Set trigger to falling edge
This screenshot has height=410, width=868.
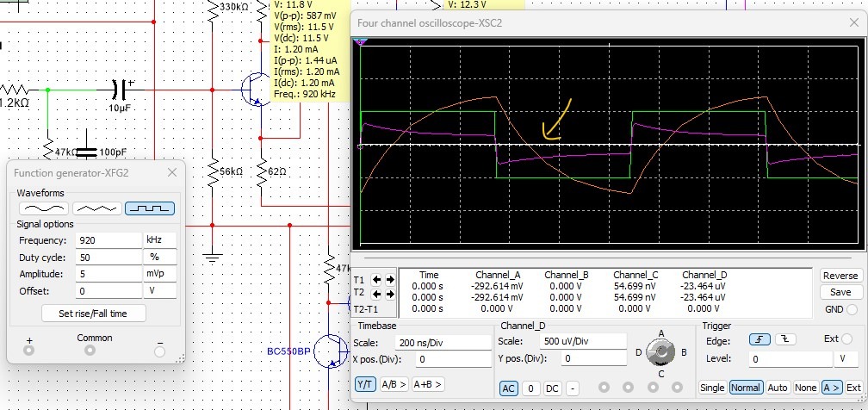[x=785, y=339]
